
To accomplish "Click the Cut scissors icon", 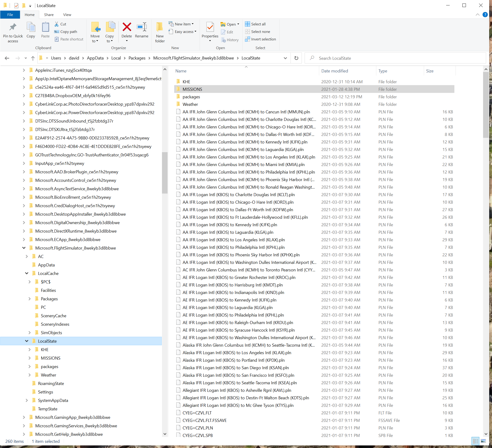I will click(57, 24).
